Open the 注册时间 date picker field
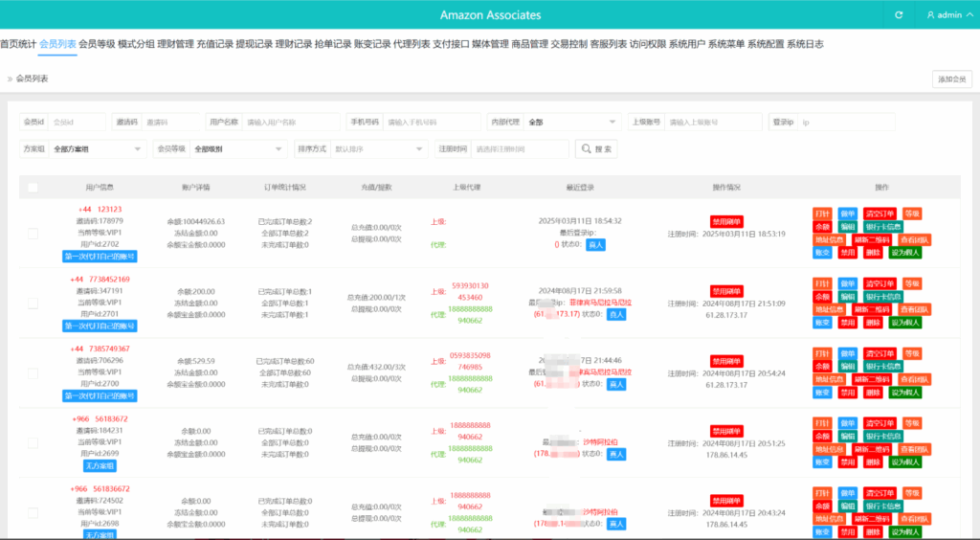The width and height of the screenshot is (980, 540). [x=520, y=148]
